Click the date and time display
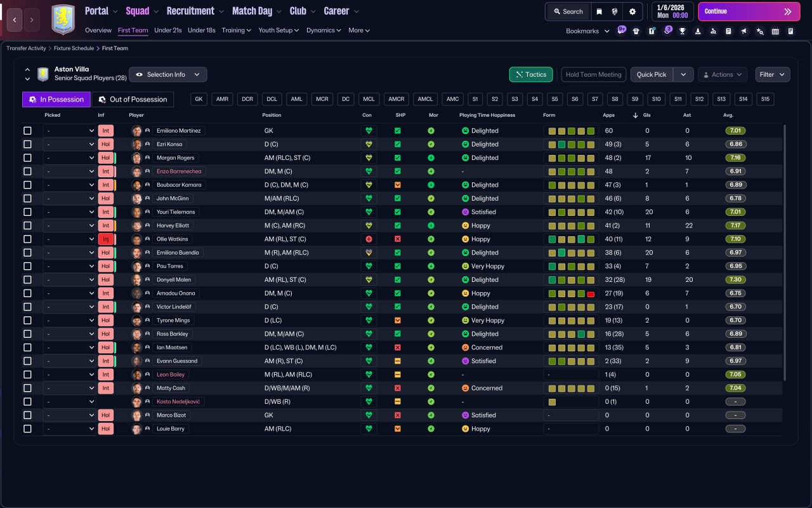Image resolution: width=812 pixels, height=508 pixels. 672,11
